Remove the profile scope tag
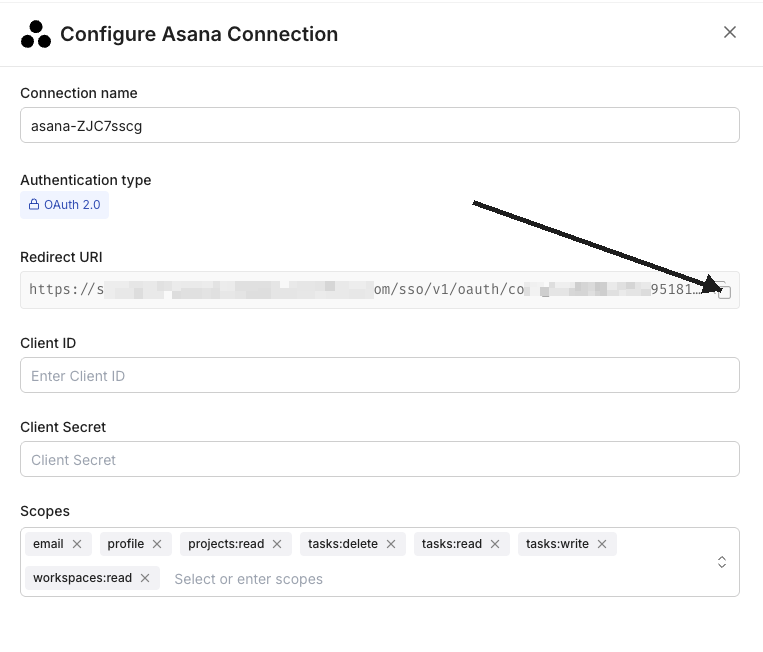This screenshot has width=763, height=652. point(157,544)
